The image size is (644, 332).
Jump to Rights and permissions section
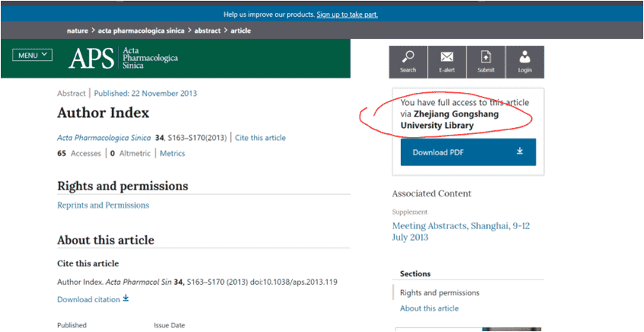coord(440,292)
